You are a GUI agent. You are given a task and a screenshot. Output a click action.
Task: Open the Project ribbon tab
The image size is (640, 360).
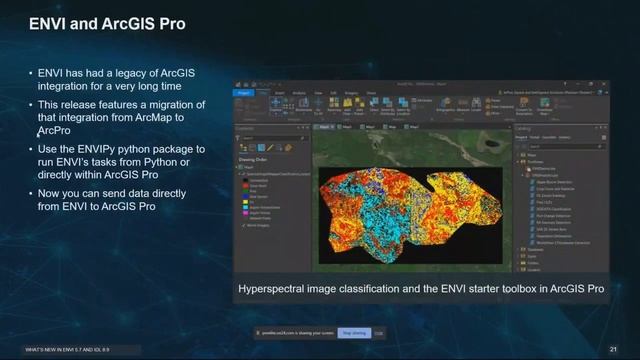tap(244, 93)
